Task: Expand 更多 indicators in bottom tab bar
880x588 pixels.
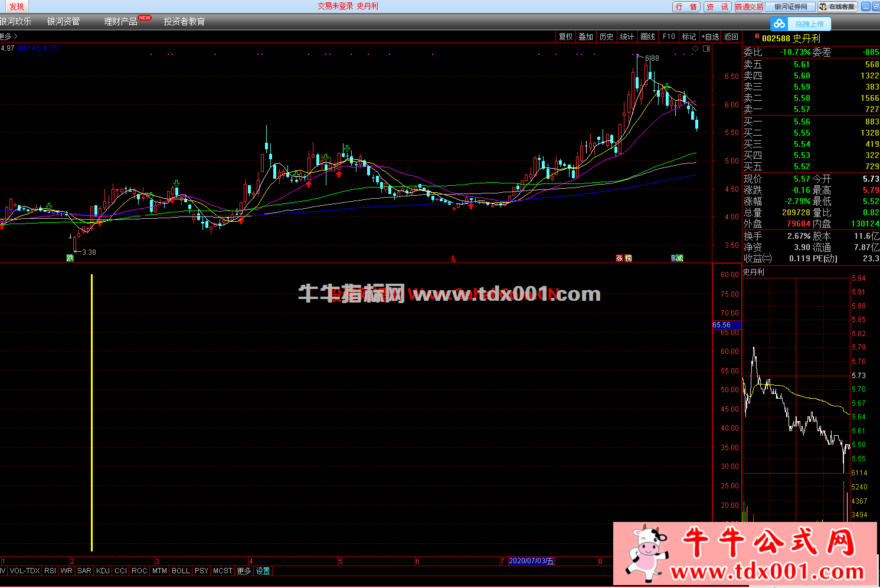Action: click(244, 571)
